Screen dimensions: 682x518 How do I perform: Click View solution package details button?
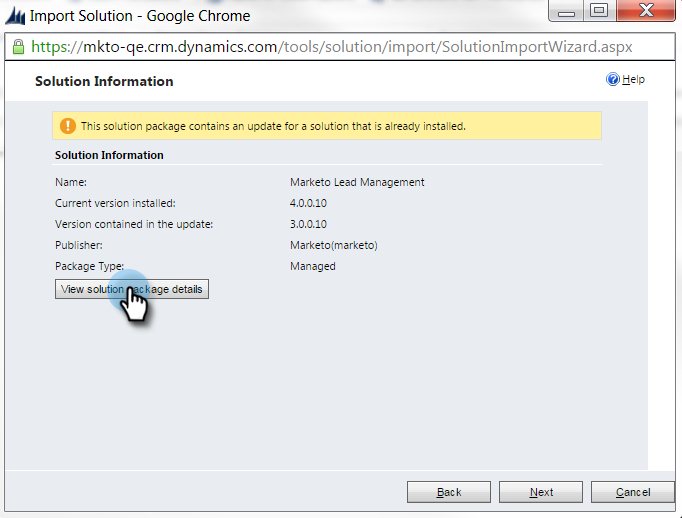click(x=132, y=289)
